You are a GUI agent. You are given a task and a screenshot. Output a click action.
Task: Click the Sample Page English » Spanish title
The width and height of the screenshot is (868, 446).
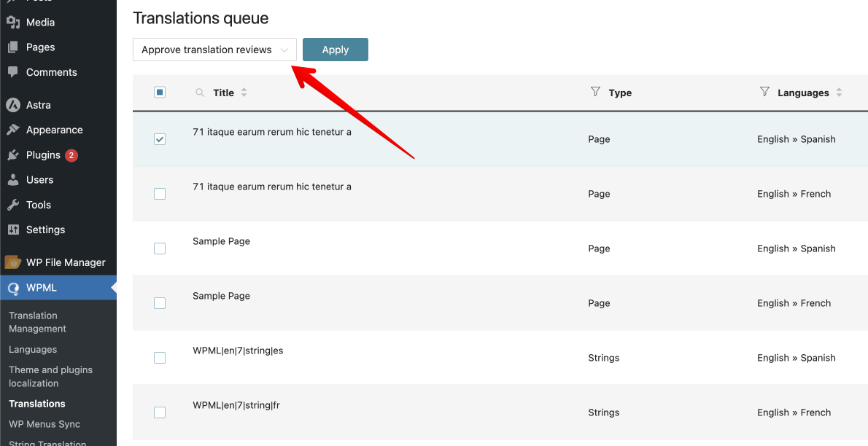click(x=222, y=241)
